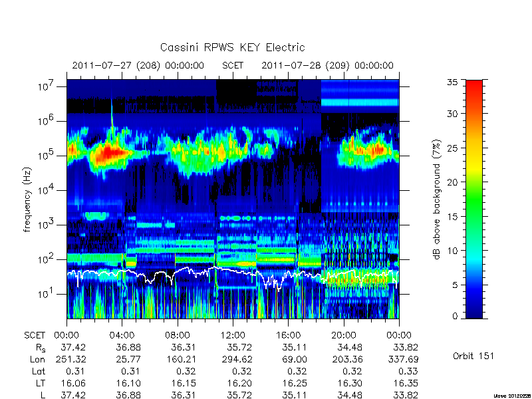
Task: Click the '5' color bar tick value
Action: (x=455, y=285)
